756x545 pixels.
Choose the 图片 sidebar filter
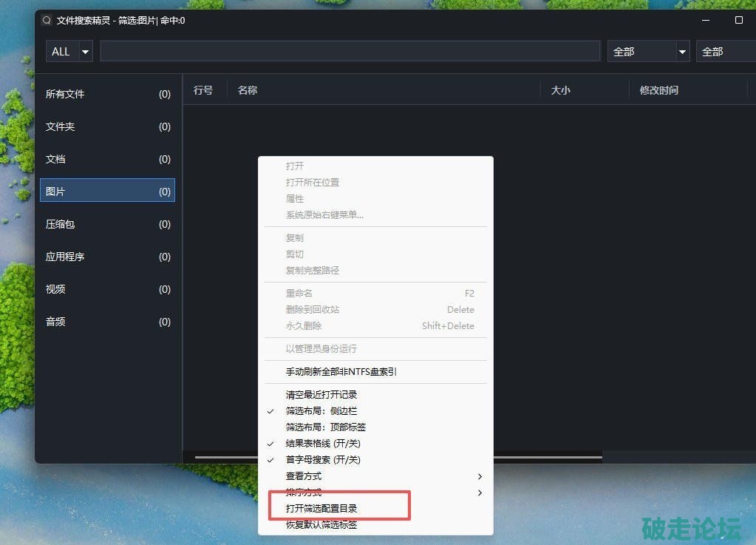point(107,192)
